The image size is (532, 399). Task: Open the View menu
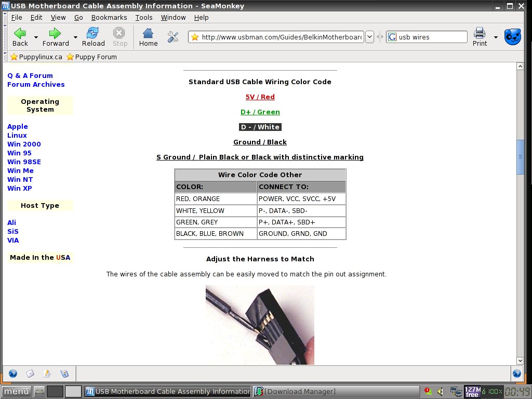coord(58,17)
